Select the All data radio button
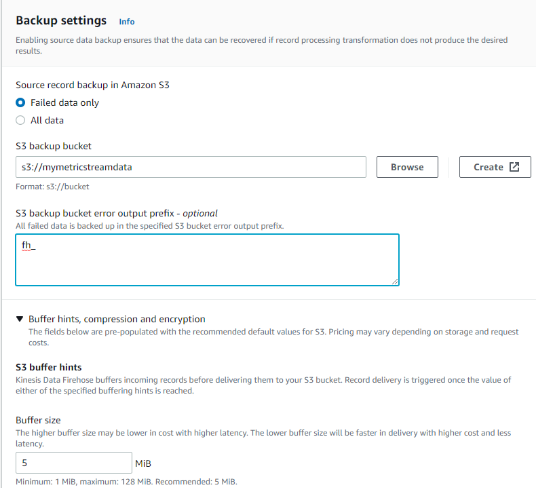536x489 pixels. tap(20, 120)
